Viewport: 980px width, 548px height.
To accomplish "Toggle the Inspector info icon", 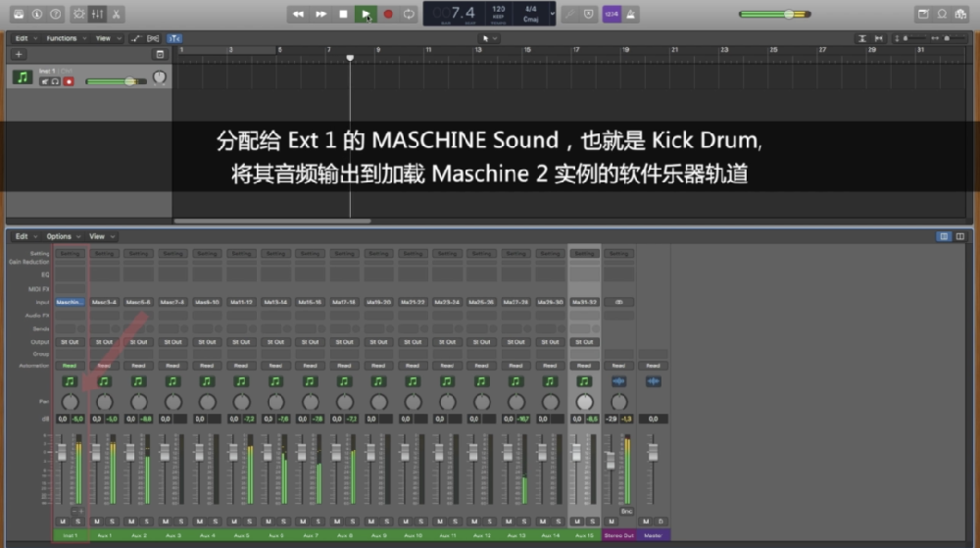I will (x=37, y=14).
